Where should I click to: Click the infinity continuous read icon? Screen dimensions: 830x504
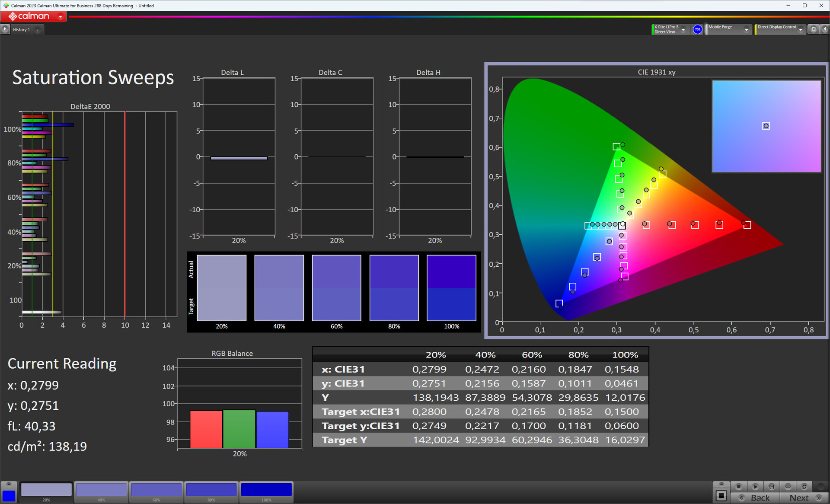tap(788, 486)
